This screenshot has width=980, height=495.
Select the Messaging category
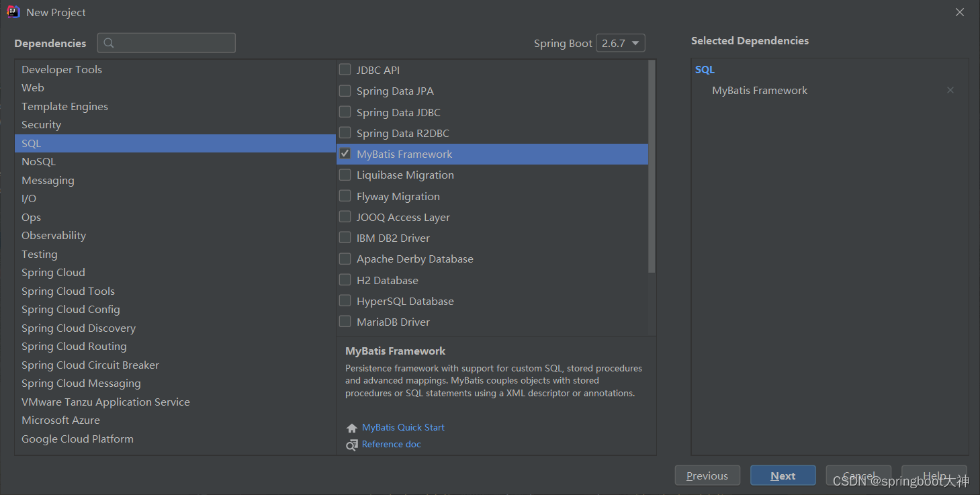pyautogui.click(x=175, y=180)
